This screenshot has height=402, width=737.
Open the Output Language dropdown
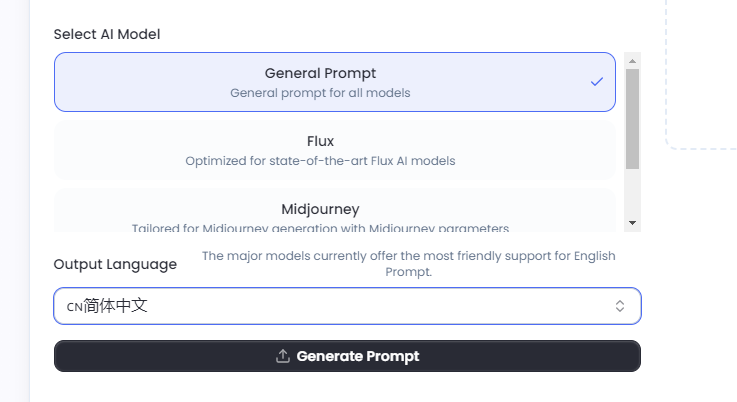(347, 306)
